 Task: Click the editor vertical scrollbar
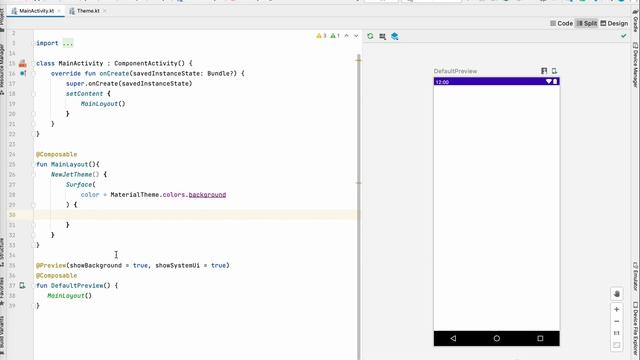click(x=359, y=206)
